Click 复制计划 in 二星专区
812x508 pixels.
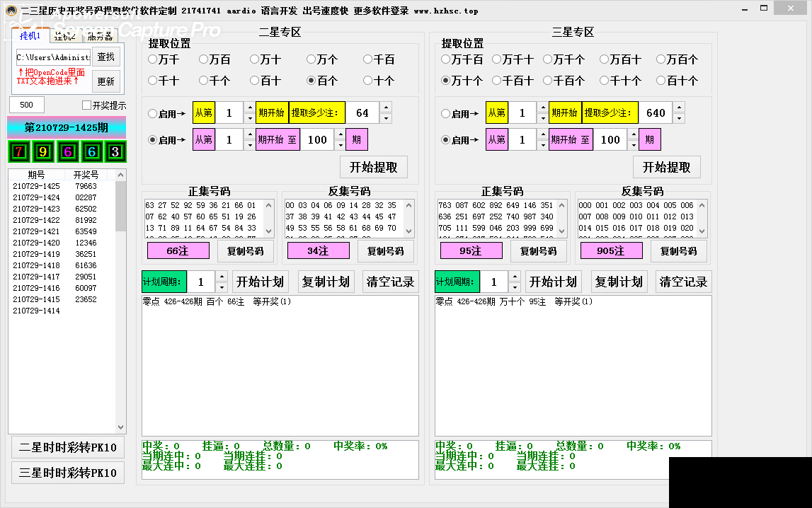326,282
